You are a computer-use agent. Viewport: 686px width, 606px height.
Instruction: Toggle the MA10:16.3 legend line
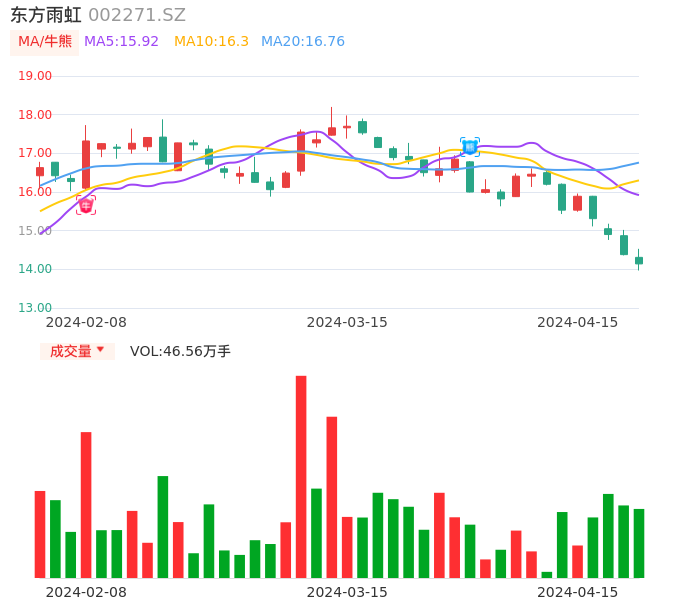[211, 42]
